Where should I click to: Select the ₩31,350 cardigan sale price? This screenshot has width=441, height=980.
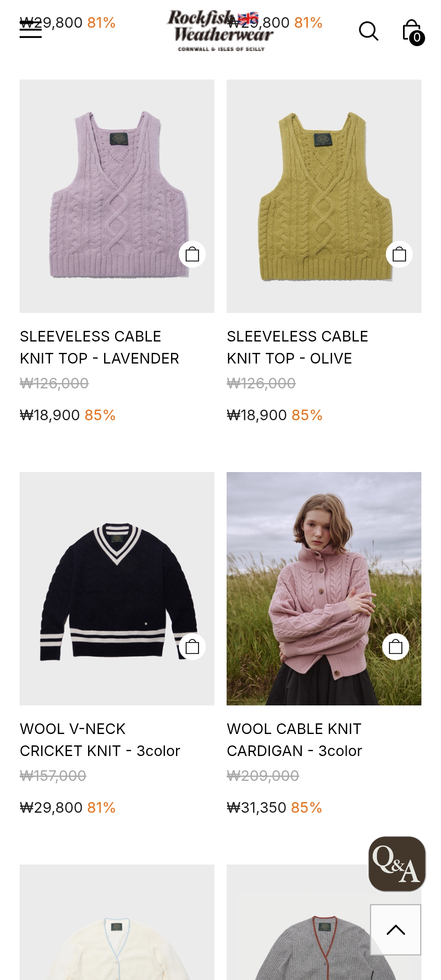[256, 807]
